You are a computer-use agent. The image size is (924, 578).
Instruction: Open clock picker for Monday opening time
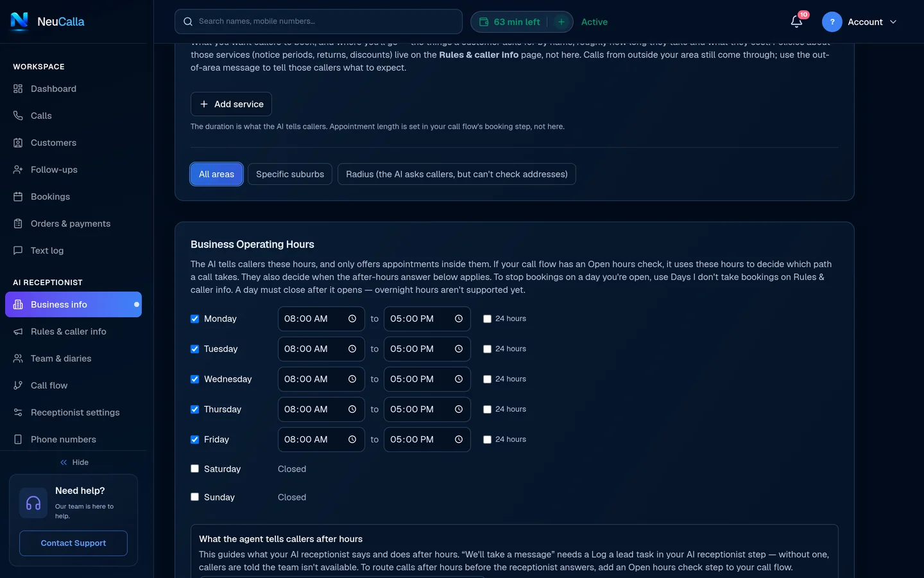352,319
